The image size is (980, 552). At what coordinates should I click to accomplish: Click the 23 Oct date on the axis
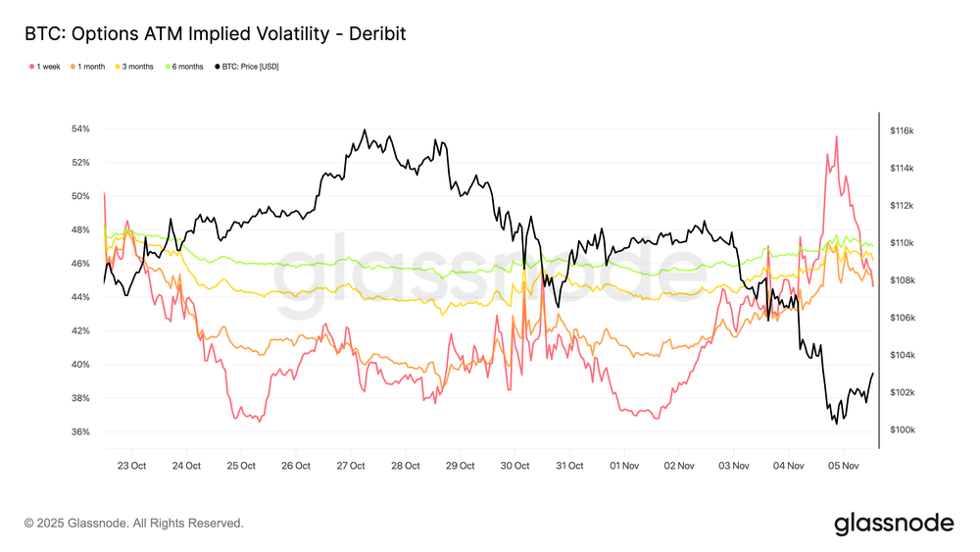pos(131,466)
